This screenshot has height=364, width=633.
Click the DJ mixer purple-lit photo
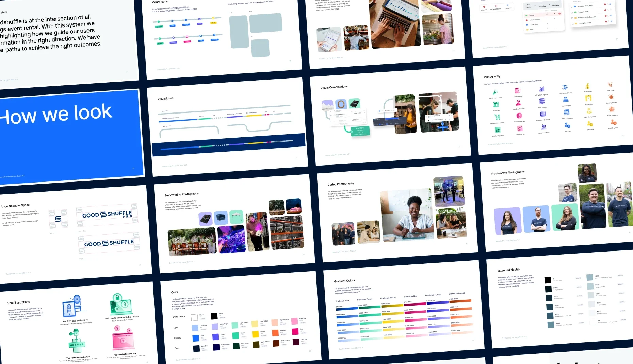click(231, 239)
